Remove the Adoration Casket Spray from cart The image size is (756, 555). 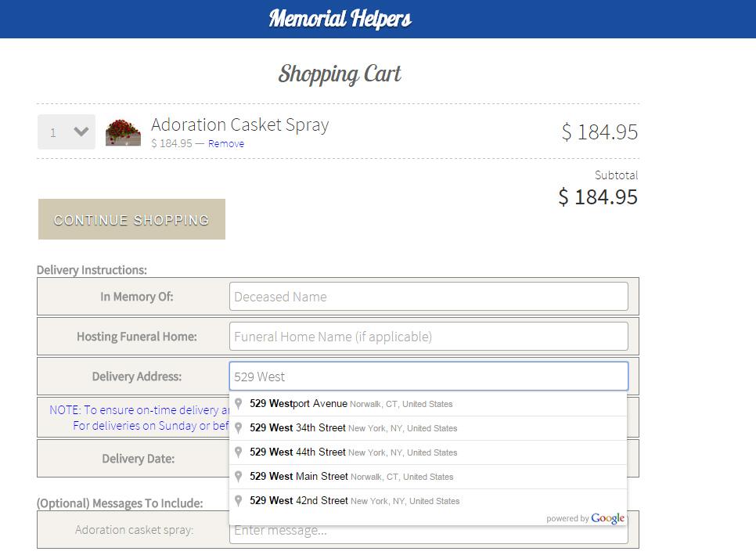point(226,144)
